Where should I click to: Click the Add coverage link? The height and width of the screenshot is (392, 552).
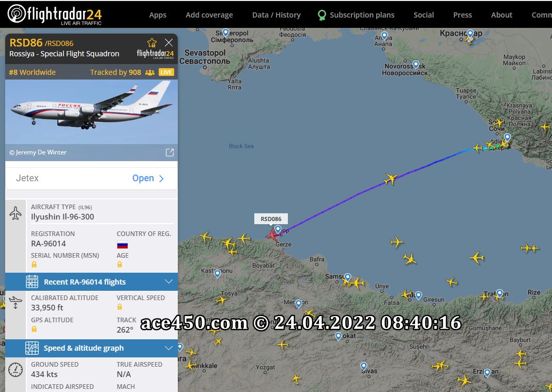[x=209, y=15]
